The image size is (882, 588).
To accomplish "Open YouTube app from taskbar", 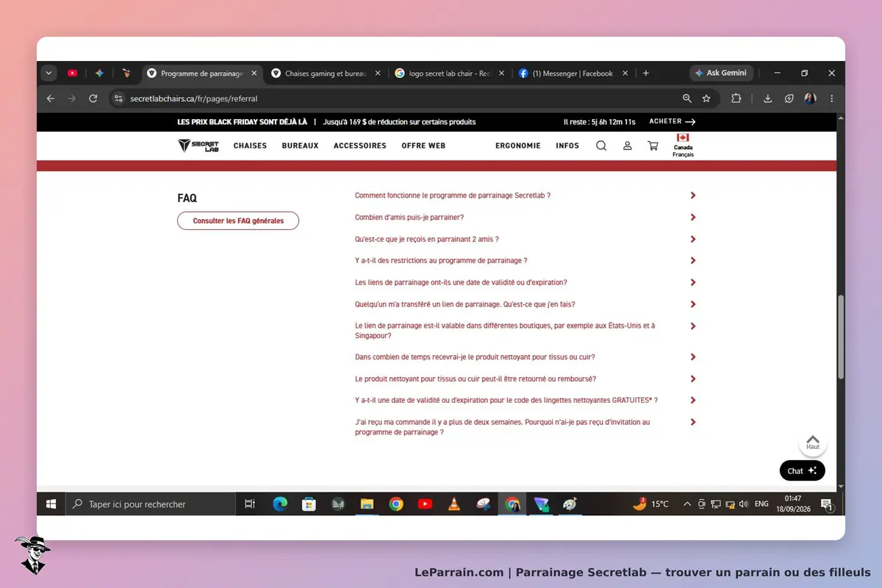I will pyautogui.click(x=425, y=504).
